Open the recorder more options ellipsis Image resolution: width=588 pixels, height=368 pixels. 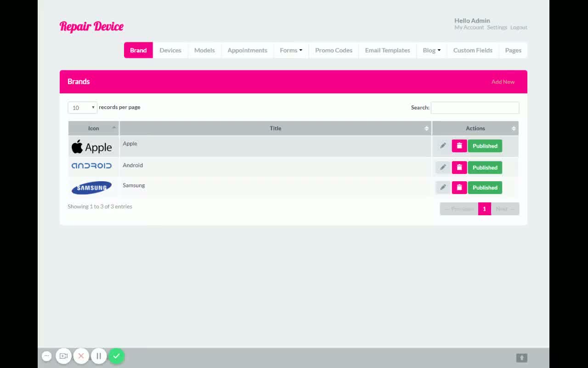46,356
